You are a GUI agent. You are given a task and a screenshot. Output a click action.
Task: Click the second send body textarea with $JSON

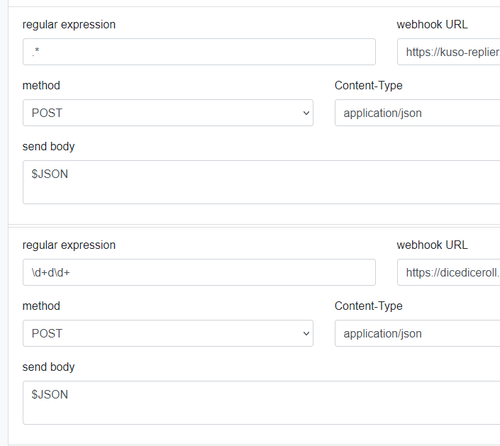(261, 403)
